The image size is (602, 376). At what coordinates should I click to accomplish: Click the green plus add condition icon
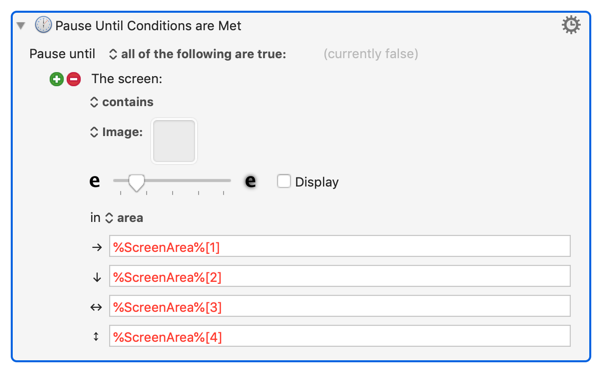56,79
